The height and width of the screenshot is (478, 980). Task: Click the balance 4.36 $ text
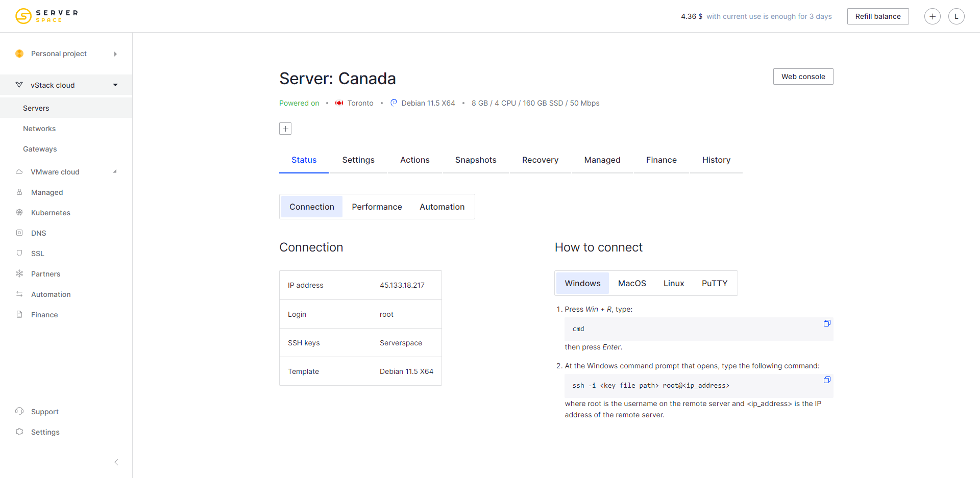click(x=692, y=16)
